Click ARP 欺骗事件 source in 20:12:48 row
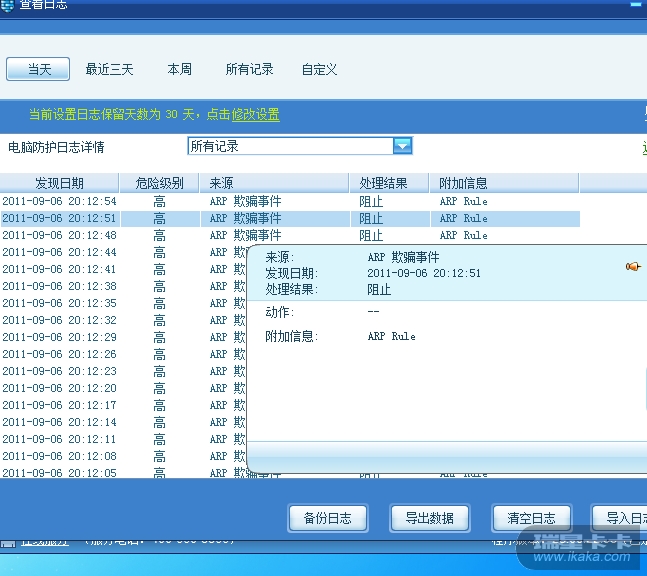Screen dimensions: 647x576 (246, 235)
